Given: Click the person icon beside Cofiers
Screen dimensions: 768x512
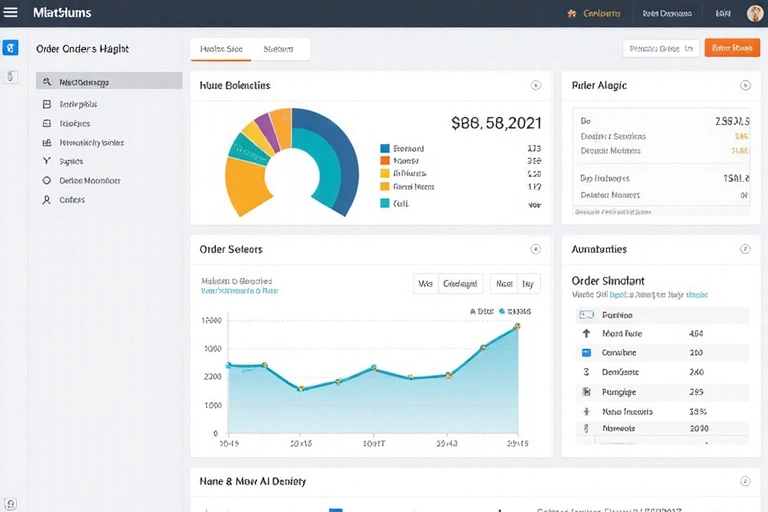Looking at the screenshot, I should point(47,199).
